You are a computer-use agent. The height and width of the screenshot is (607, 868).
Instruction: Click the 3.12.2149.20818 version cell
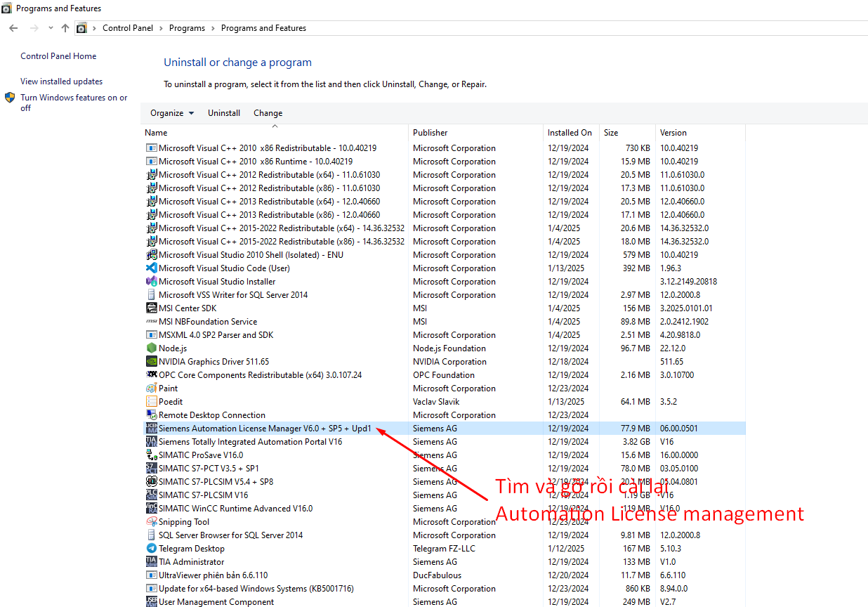pyautogui.click(x=688, y=281)
